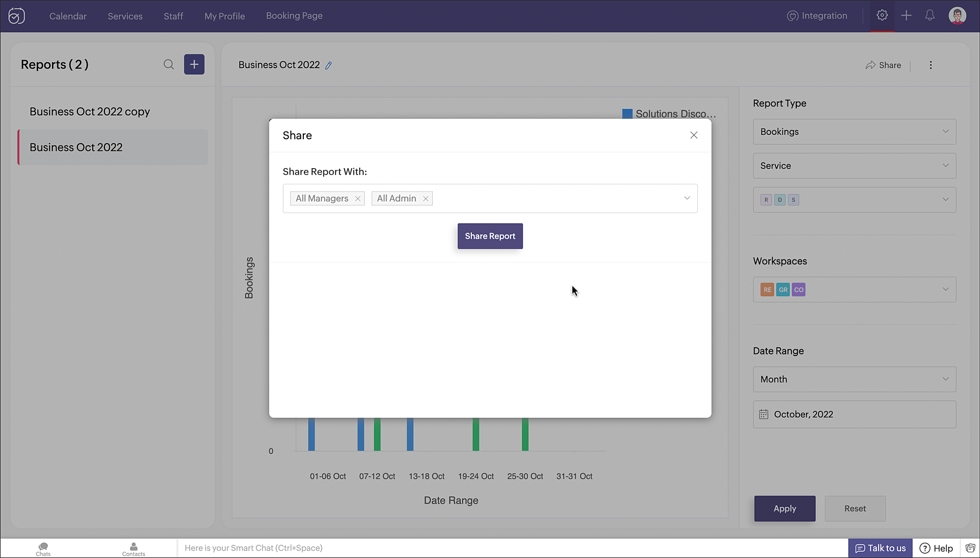This screenshot has height=558, width=980.
Task: Remove the All Managers tag
Action: (x=358, y=199)
